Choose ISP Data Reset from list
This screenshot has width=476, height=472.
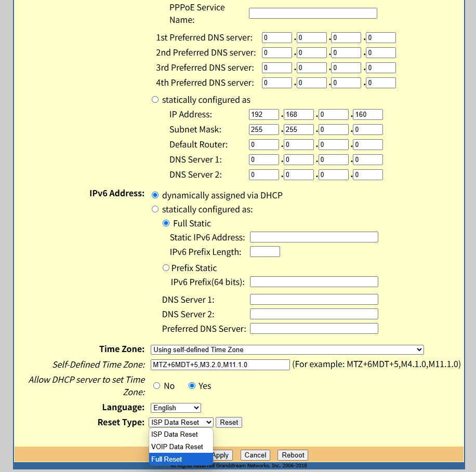(181, 435)
